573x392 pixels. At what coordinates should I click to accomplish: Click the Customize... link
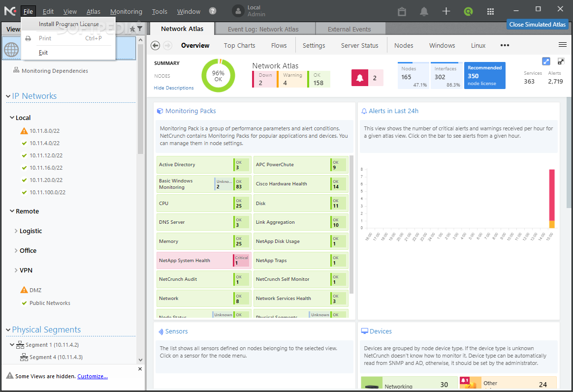[93, 376]
